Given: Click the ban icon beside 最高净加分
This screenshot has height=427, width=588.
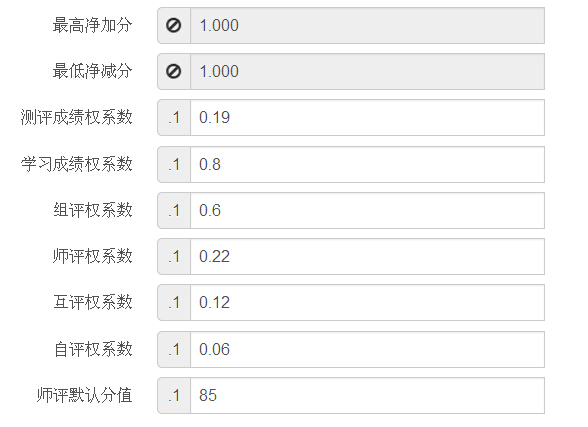Looking at the screenshot, I should (174, 25).
